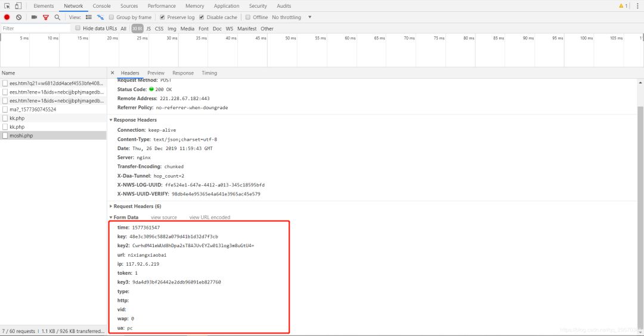Click the Filter text input field
Screen dimensions: 644x336
[x=36, y=29]
